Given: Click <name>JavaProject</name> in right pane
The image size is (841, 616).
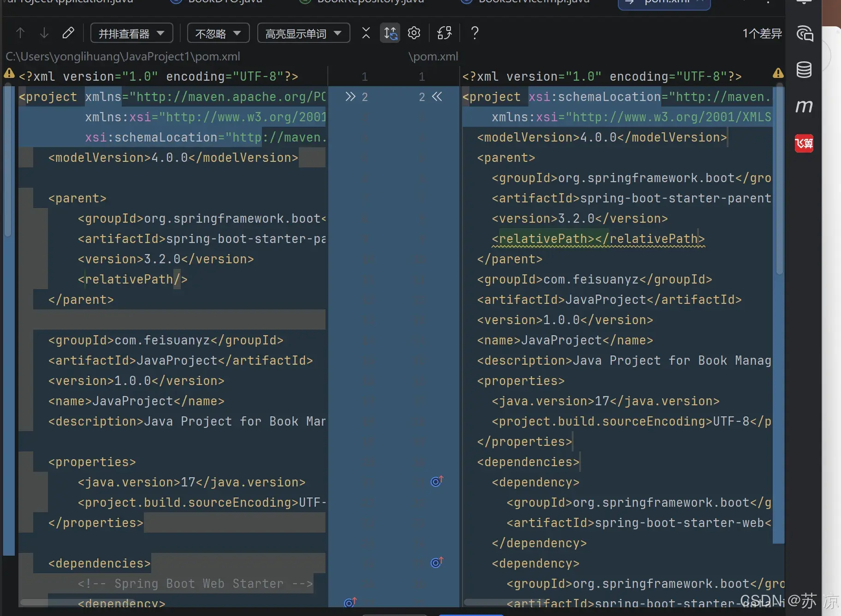Looking at the screenshot, I should pos(565,340).
